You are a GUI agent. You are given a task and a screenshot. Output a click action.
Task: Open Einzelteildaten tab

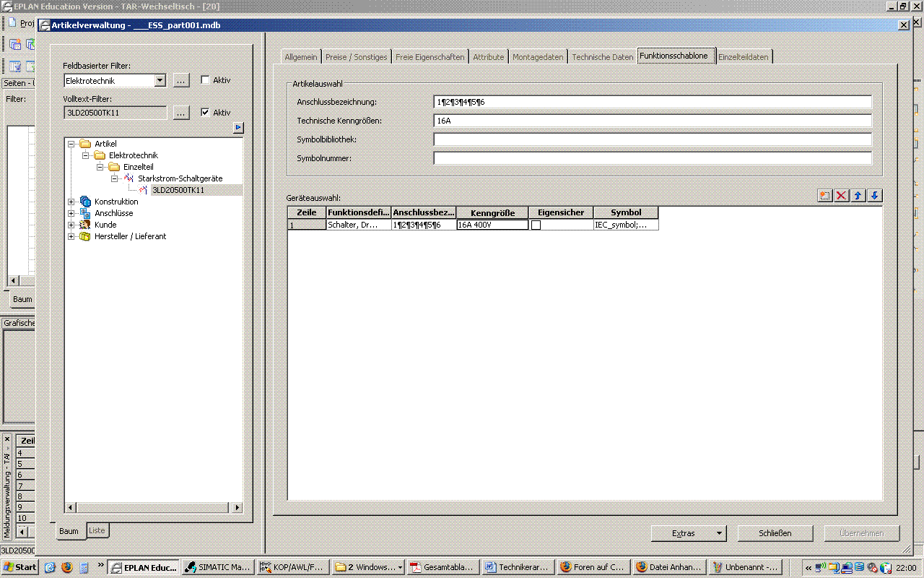point(744,57)
